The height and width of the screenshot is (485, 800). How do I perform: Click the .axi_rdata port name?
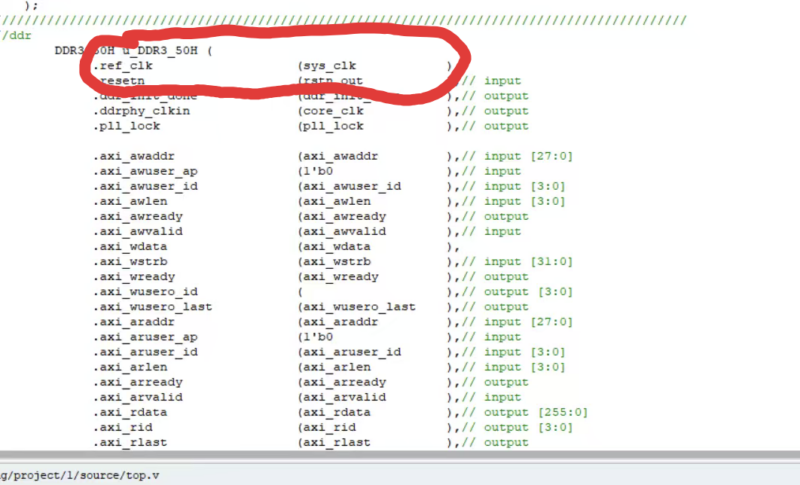[130, 412]
